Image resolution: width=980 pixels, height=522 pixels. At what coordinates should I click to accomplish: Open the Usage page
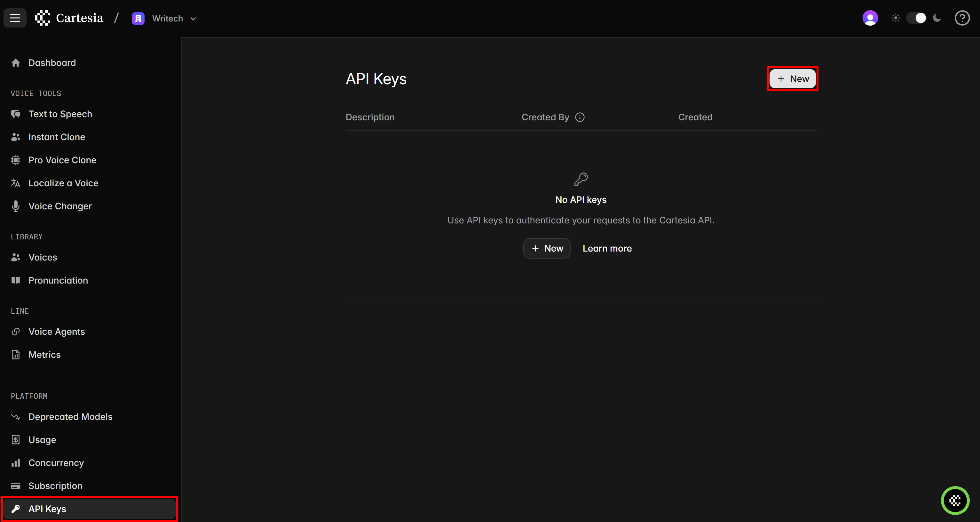[42, 440]
